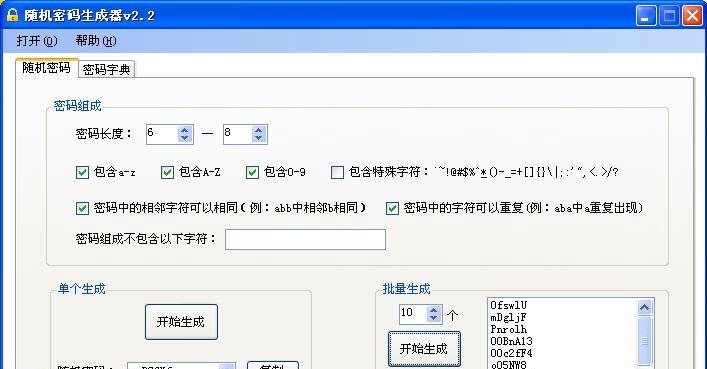Uncheck the 包含0-9 checkbox
This screenshot has width=707, height=369.
point(252,172)
